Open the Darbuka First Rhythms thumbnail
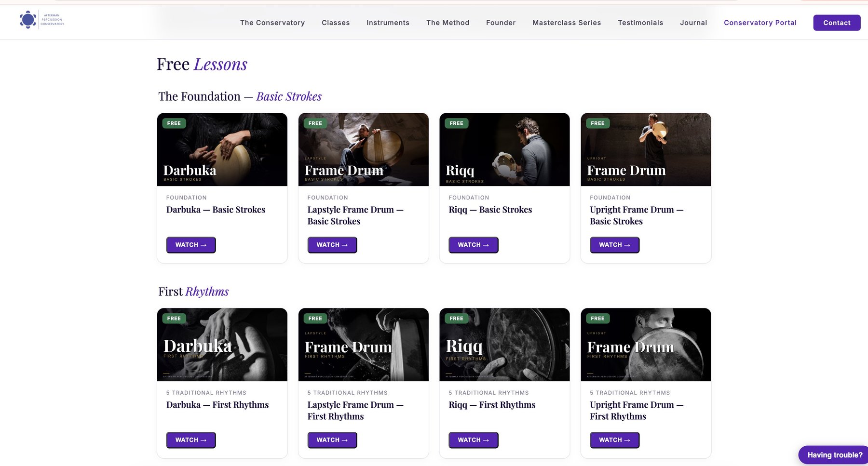The image size is (868, 466). (x=222, y=345)
